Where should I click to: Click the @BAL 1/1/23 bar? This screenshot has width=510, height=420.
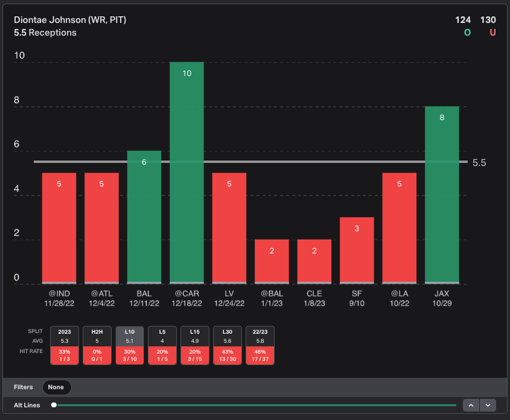272,261
